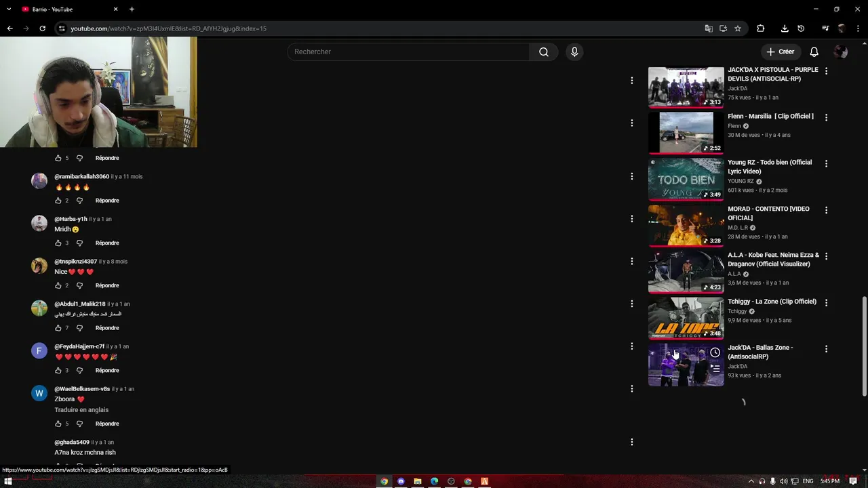Add Ballas Zone to queue icon
Image resolution: width=868 pixels, height=488 pixels.
click(x=715, y=369)
